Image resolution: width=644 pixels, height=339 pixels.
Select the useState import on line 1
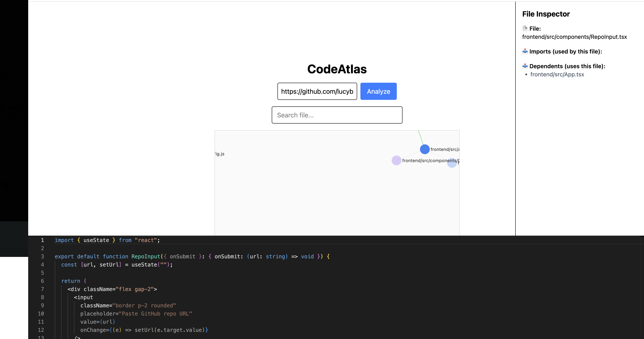96,240
